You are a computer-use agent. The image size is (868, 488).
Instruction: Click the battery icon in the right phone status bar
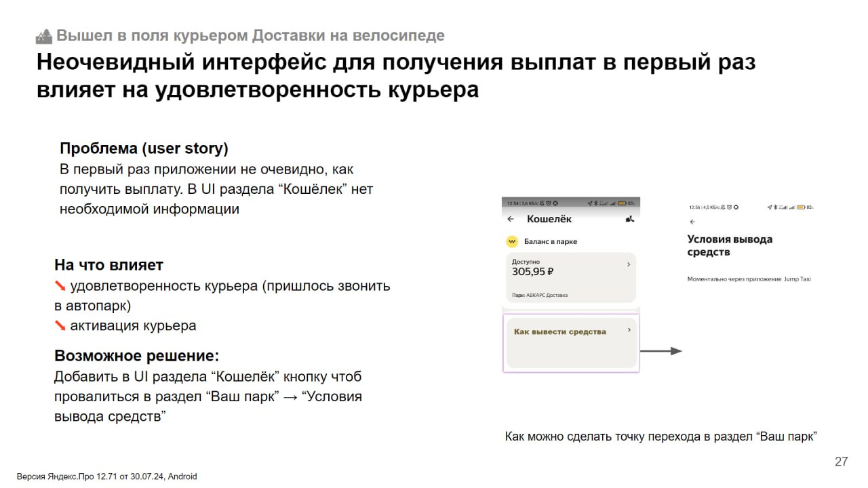click(x=801, y=207)
